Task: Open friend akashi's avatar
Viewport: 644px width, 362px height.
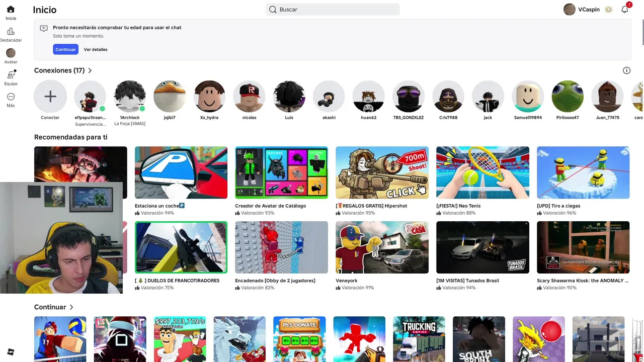Action: click(x=329, y=97)
